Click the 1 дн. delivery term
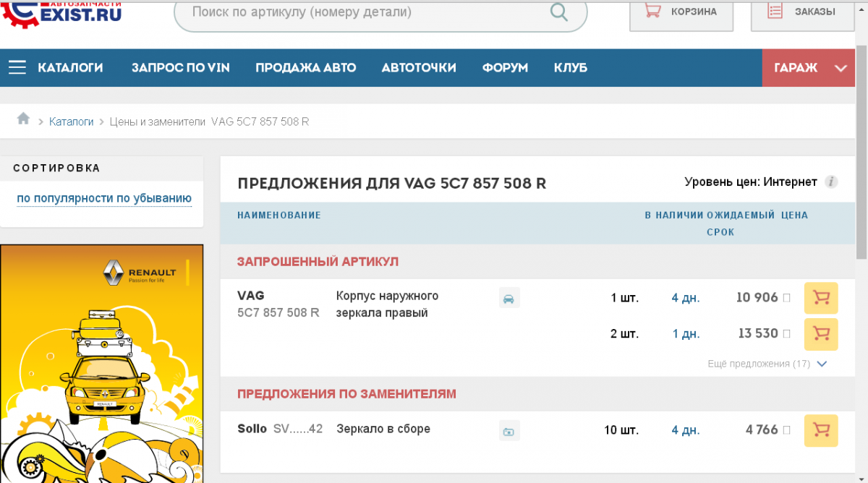868x483 pixels. tap(686, 334)
